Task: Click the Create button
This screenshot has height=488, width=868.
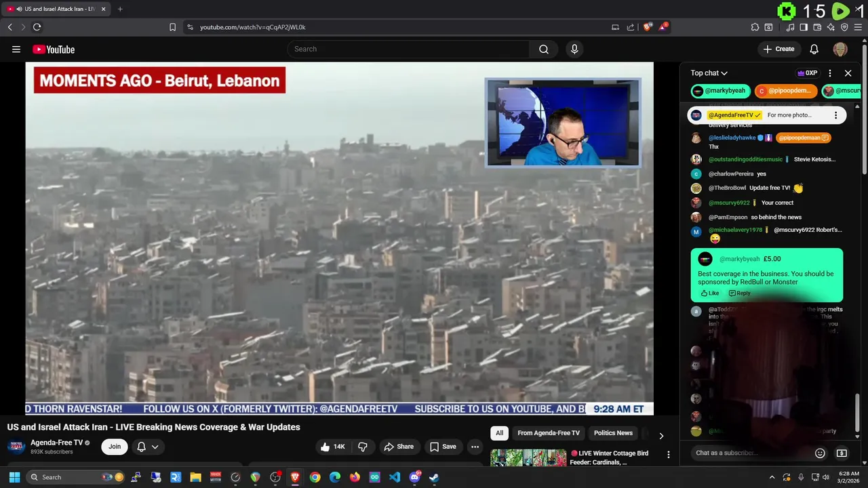Action: (778, 49)
